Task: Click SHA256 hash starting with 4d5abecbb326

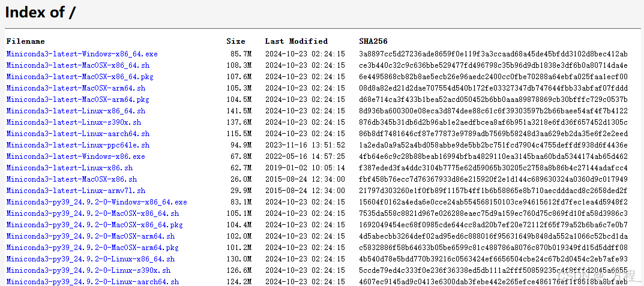Action: click(493, 236)
